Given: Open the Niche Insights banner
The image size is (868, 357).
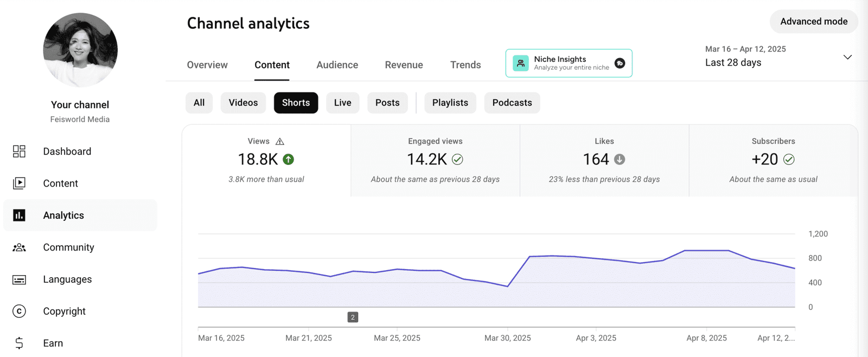Looking at the screenshot, I should click(x=569, y=63).
